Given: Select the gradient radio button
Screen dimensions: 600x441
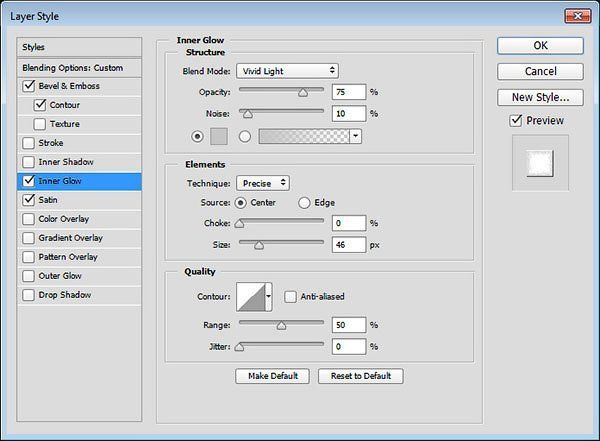Looking at the screenshot, I should point(245,136).
